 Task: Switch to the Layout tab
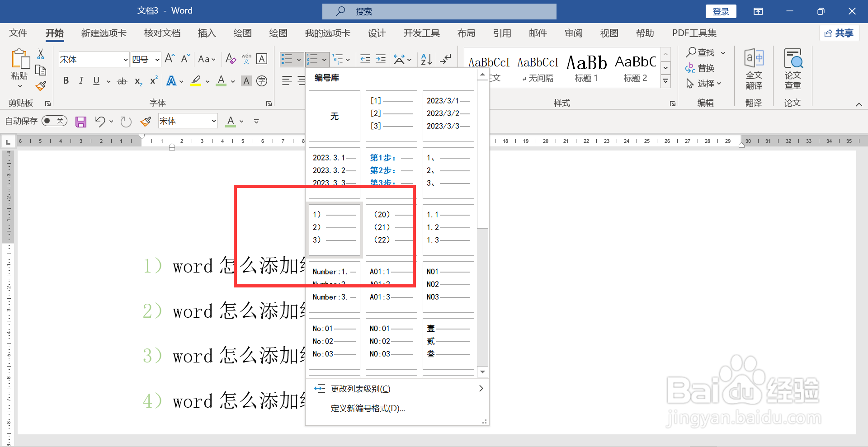(x=466, y=33)
